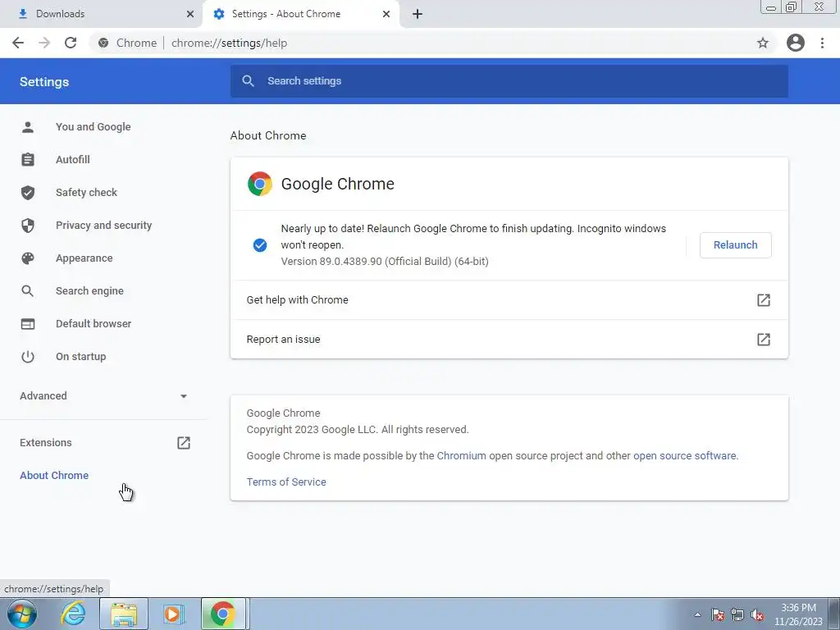Image resolution: width=840 pixels, height=630 pixels.
Task: Open a new tab with the plus button
Action: [x=418, y=14]
